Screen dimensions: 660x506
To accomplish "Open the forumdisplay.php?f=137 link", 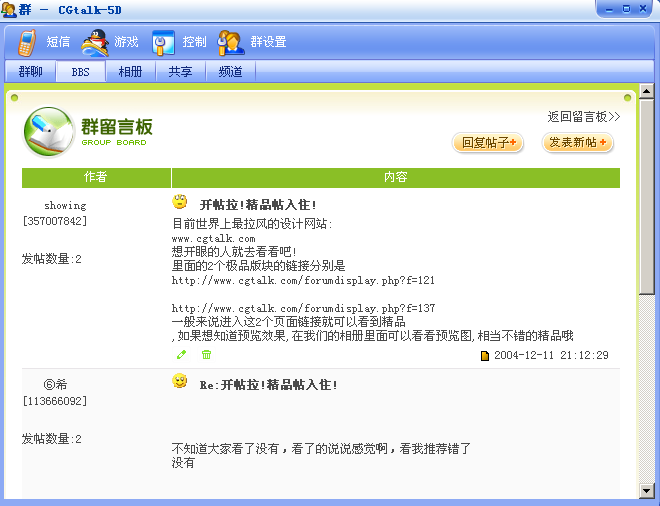I will click(303, 308).
